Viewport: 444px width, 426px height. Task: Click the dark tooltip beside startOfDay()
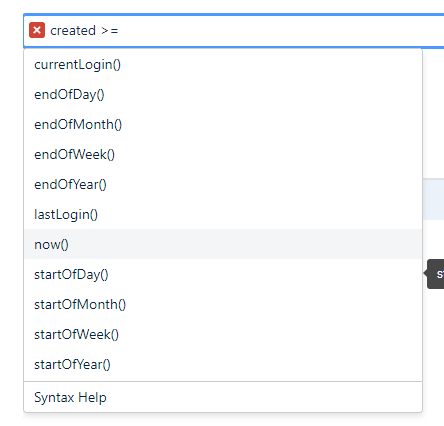435,274
